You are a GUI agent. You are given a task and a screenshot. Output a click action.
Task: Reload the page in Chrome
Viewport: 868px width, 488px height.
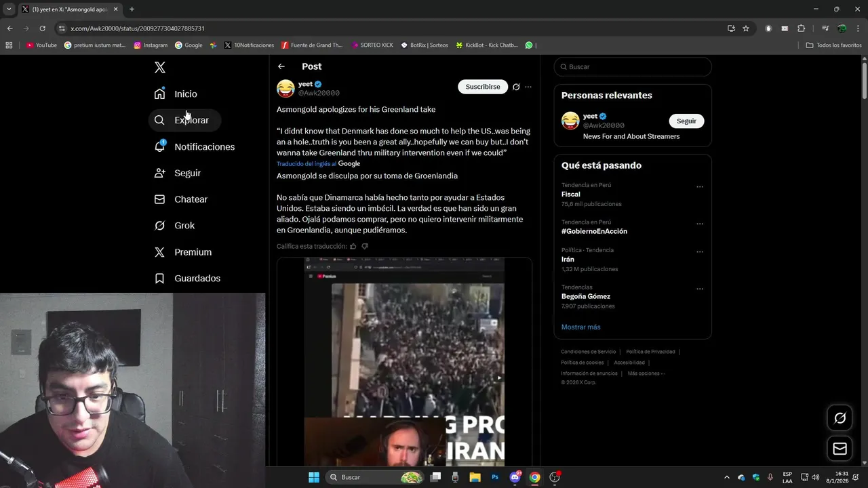tap(42, 28)
